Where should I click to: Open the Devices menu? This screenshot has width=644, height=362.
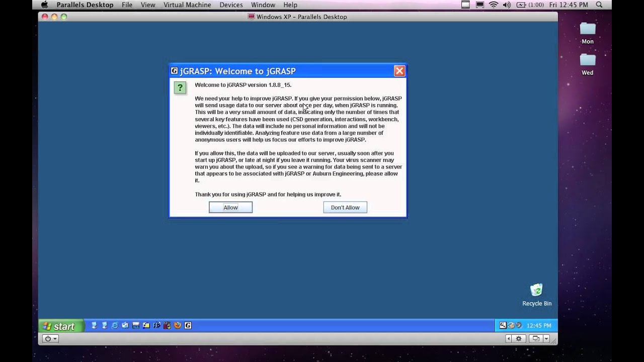tap(231, 5)
